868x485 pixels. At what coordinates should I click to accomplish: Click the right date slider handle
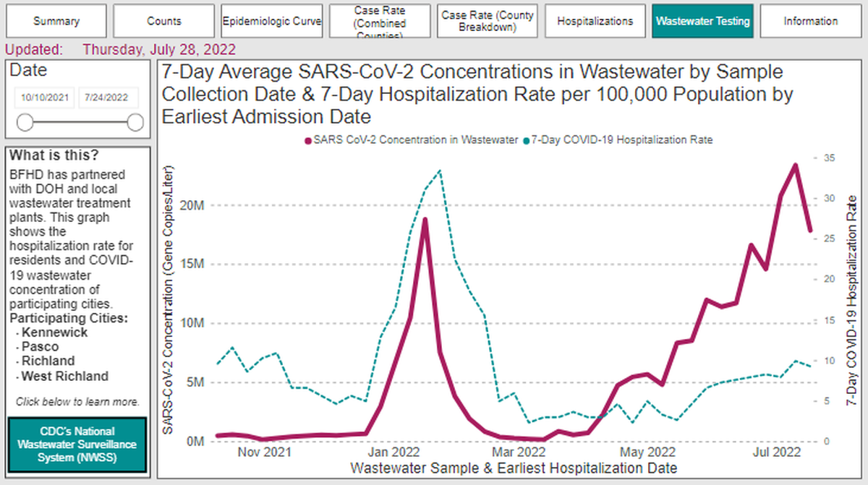[x=135, y=122]
